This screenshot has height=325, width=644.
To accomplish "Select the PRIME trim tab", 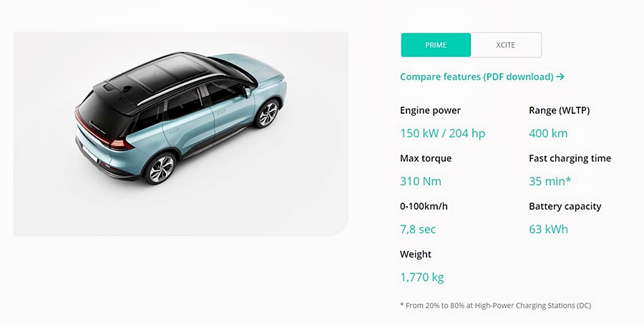I will [x=436, y=45].
